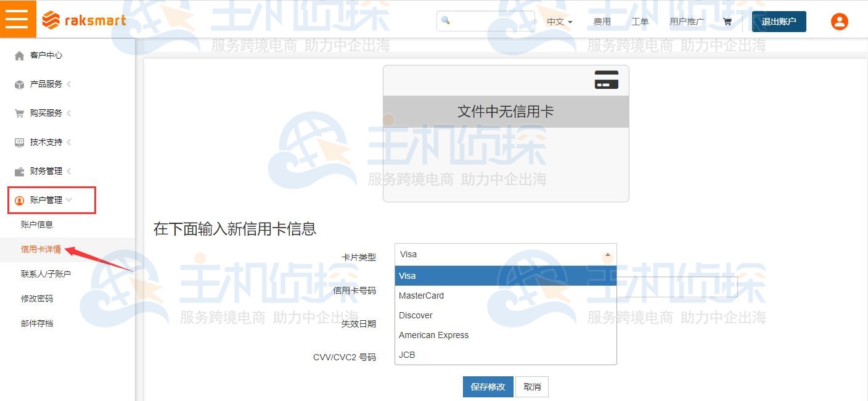Open the user profile avatar icon

click(x=839, y=22)
